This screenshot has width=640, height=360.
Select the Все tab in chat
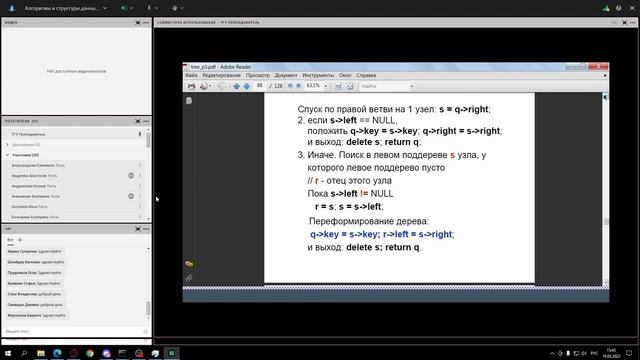pos(10,240)
